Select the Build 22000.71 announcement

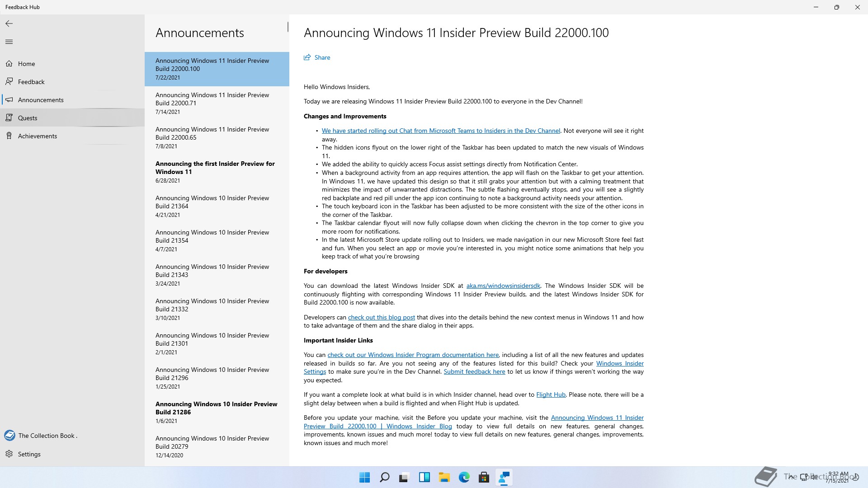(217, 103)
